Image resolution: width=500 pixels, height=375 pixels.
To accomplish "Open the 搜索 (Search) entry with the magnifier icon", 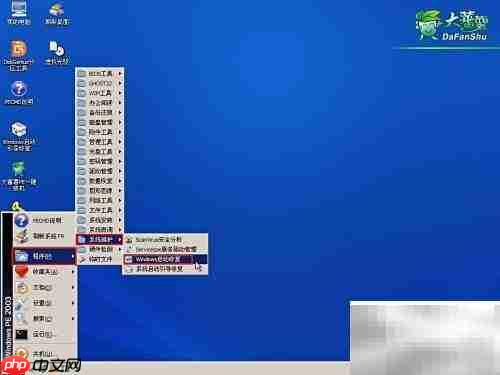I will coord(44,319).
